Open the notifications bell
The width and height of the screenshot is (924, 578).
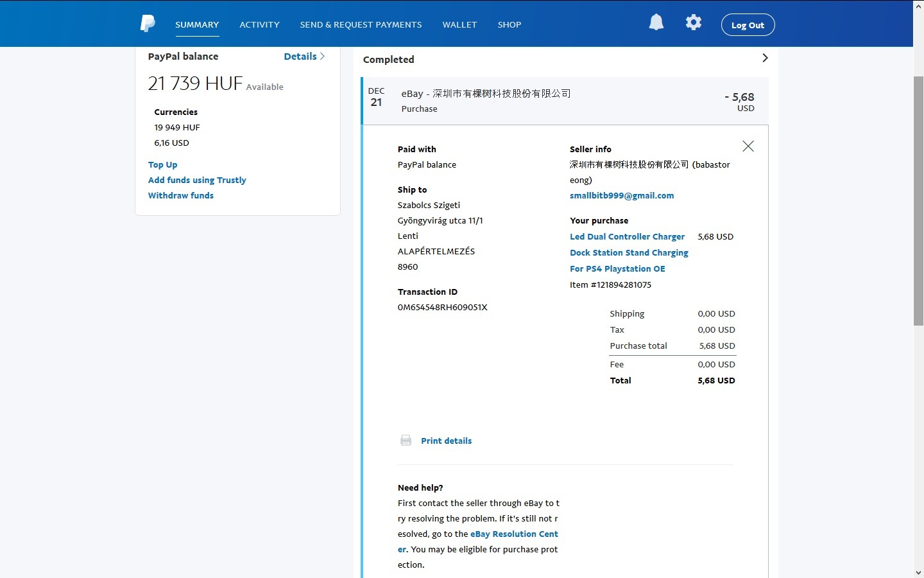pos(656,22)
